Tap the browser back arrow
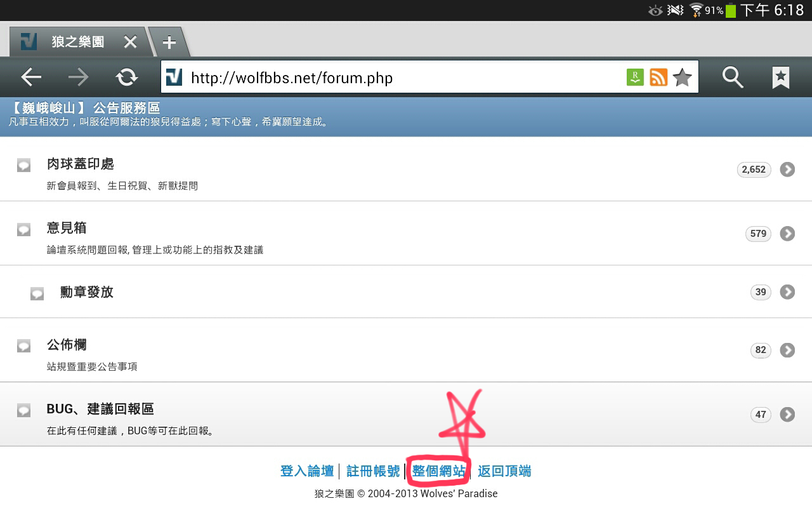 [x=30, y=77]
